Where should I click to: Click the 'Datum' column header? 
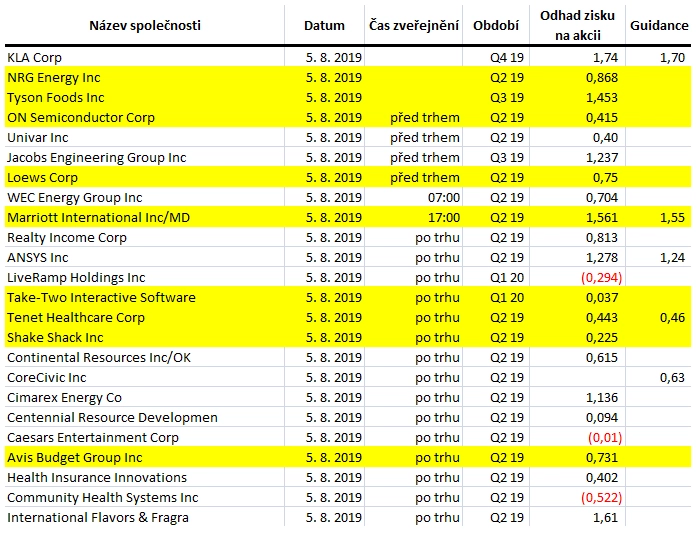pos(324,25)
